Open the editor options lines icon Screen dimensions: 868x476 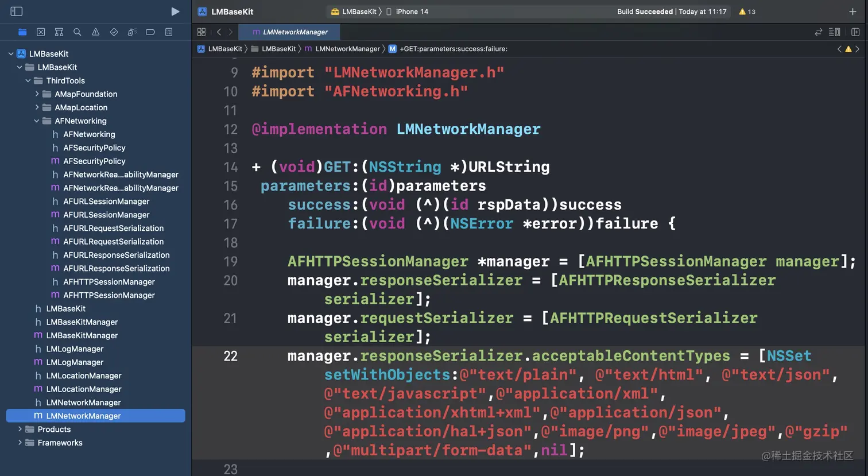tap(835, 32)
